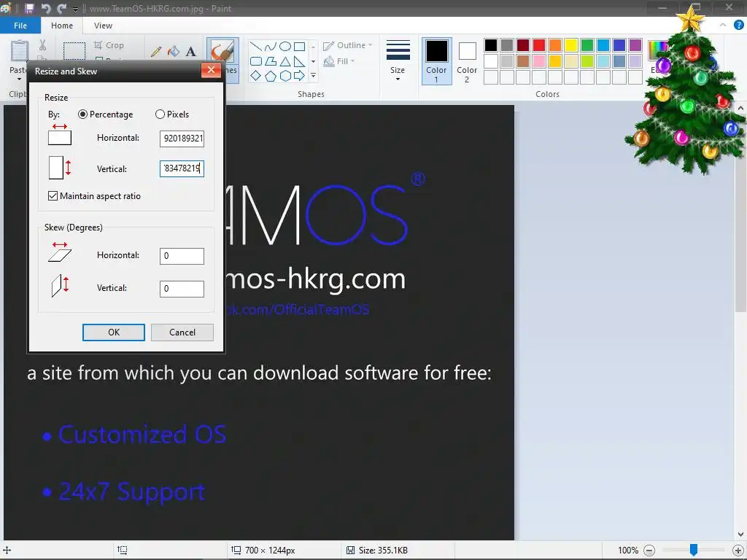
Task: Open the Paste dropdown arrow
Action: click(19, 79)
